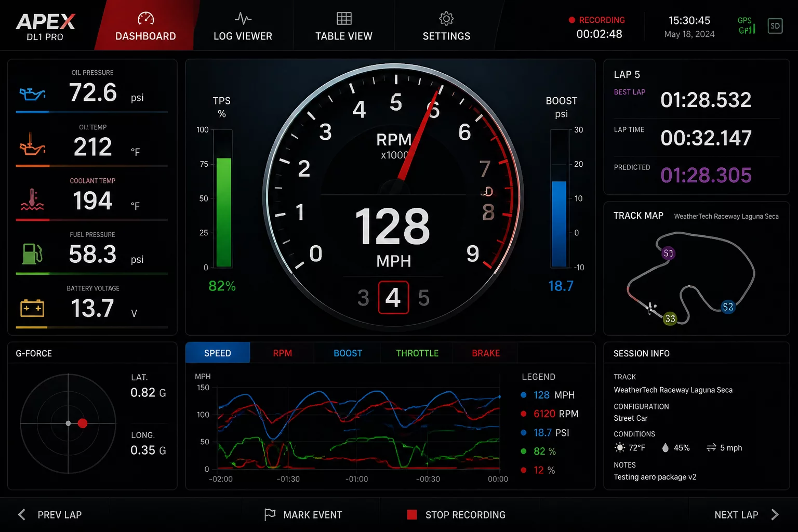The image size is (798, 532).
Task: Show the RPM chart tab
Action: (282, 353)
